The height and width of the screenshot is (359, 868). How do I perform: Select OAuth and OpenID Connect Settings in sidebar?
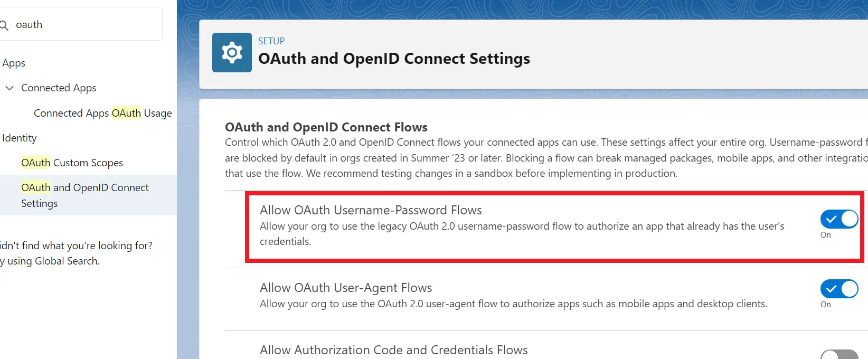tap(84, 195)
